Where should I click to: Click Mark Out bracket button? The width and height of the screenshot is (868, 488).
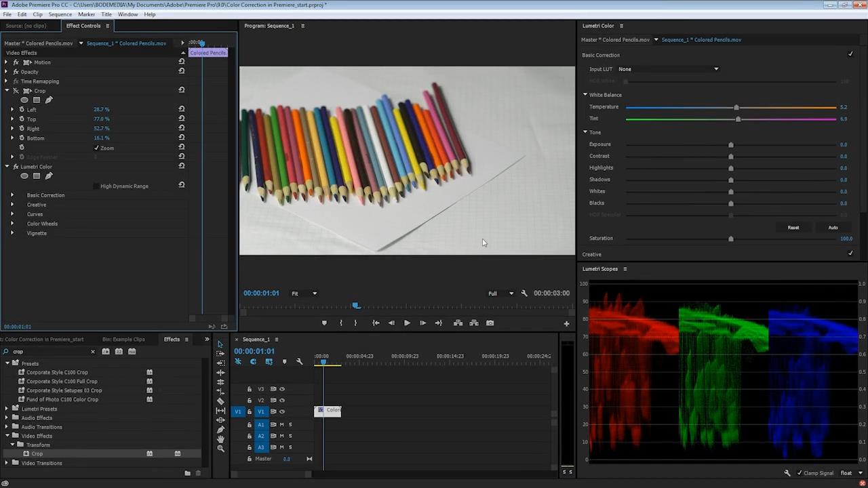click(355, 323)
